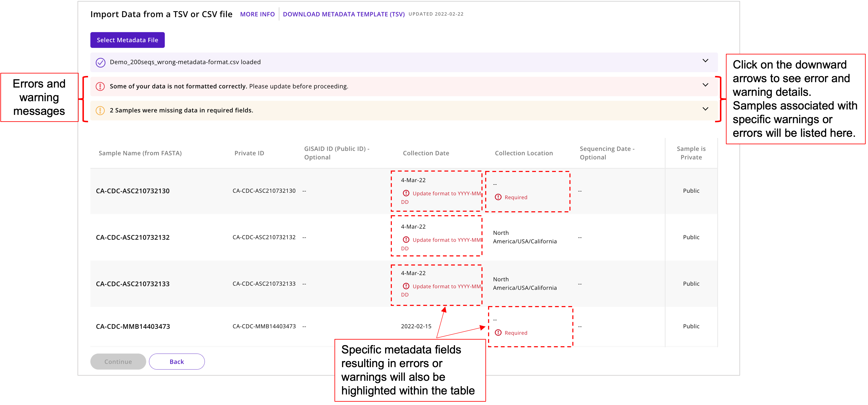Expand the formatting error details chevron
This screenshot has height=405, width=868.
(x=705, y=85)
